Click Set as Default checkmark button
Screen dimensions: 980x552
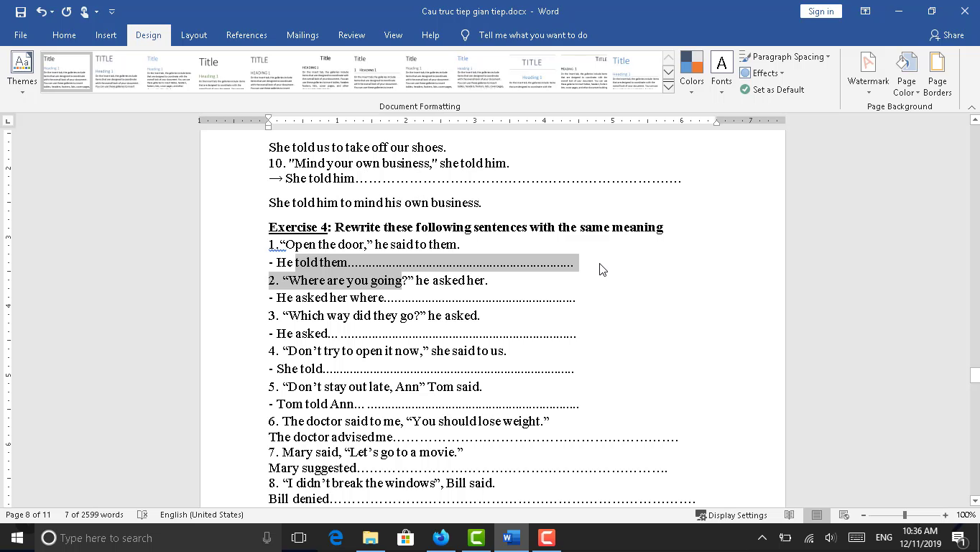point(772,90)
